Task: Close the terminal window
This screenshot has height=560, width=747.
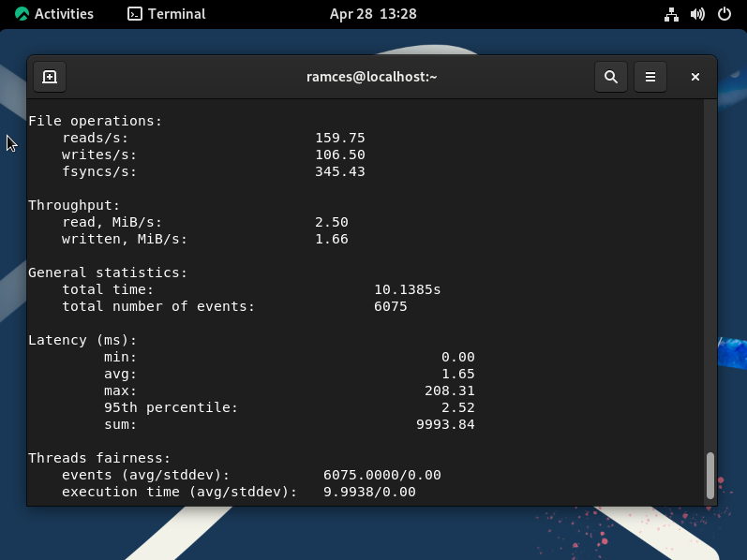Action: tap(695, 77)
